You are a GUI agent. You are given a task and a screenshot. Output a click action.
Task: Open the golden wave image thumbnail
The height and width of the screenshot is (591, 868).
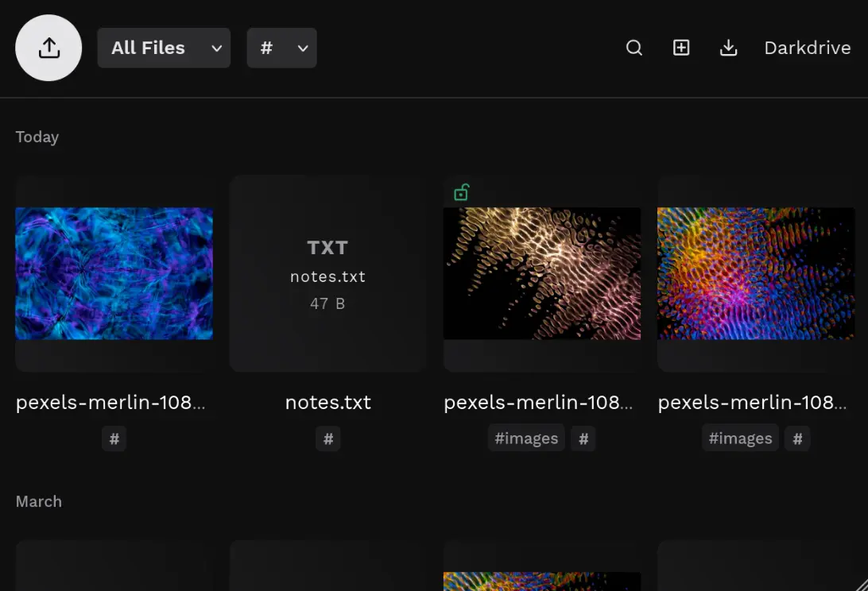click(x=542, y=273)
